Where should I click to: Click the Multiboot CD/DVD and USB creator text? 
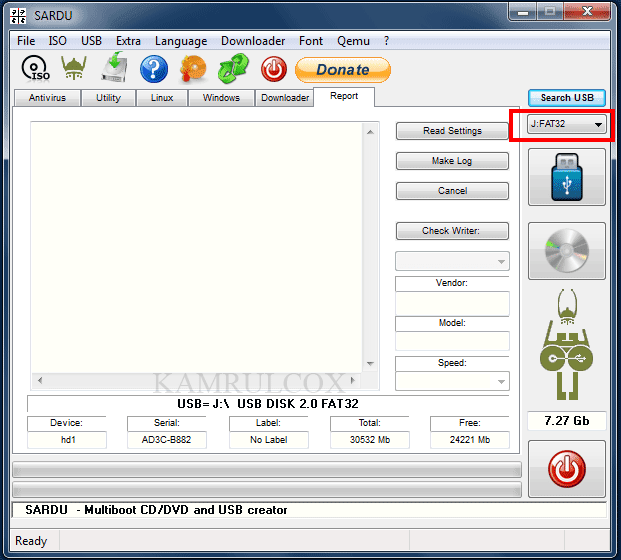click(186, 510)
